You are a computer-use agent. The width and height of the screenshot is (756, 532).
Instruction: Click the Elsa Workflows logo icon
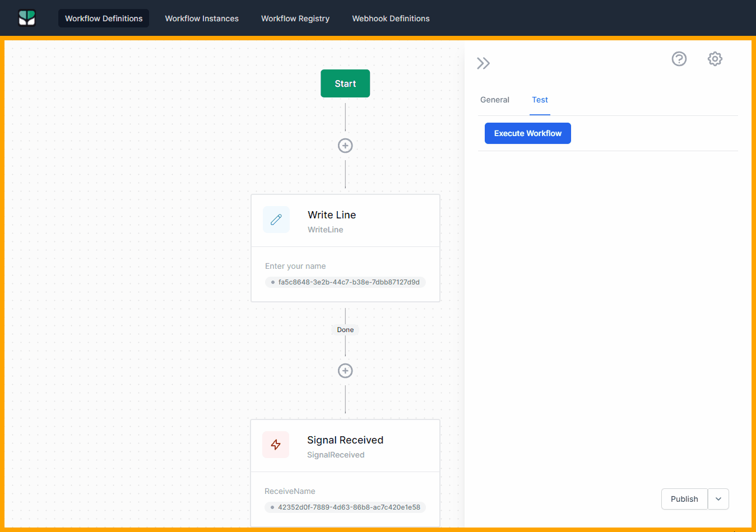click(27, 18)
